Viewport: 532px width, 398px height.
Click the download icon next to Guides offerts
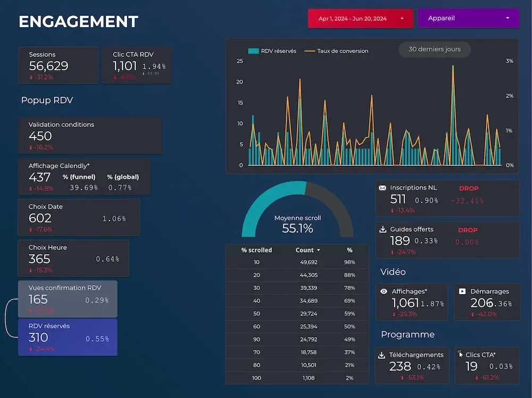[x=382, y=229]
